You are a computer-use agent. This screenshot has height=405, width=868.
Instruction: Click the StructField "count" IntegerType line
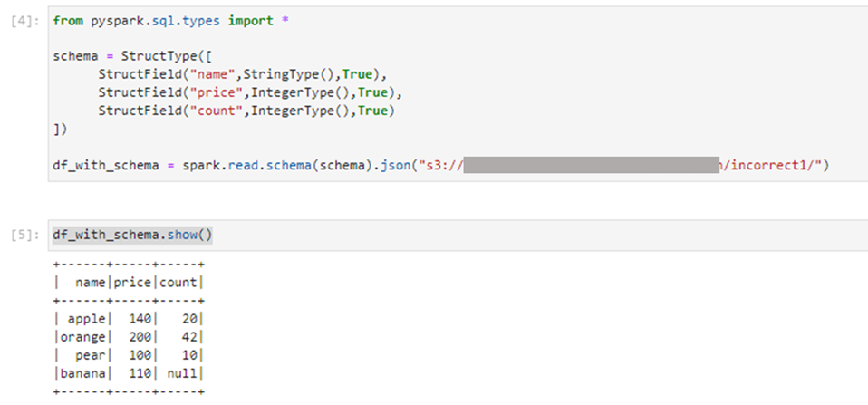(246, 111)
